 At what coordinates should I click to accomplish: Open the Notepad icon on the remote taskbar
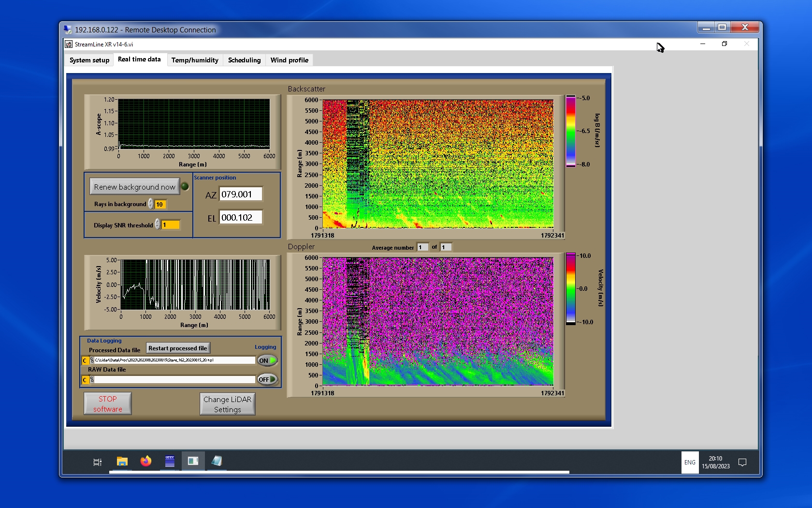click(217, 462)
